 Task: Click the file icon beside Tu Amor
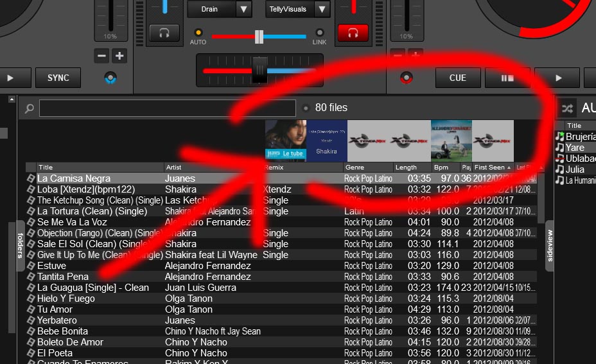(31, 309)
